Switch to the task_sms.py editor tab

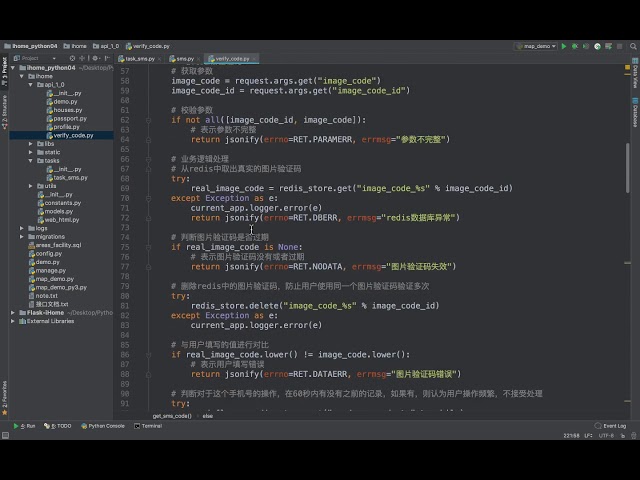coord(138,59)
